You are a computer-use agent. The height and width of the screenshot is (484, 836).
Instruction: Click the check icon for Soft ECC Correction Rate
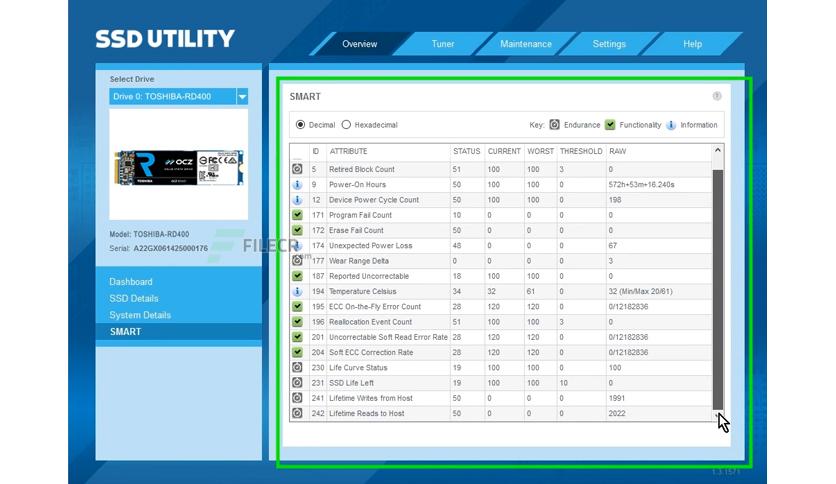click(x=297, y=352)
